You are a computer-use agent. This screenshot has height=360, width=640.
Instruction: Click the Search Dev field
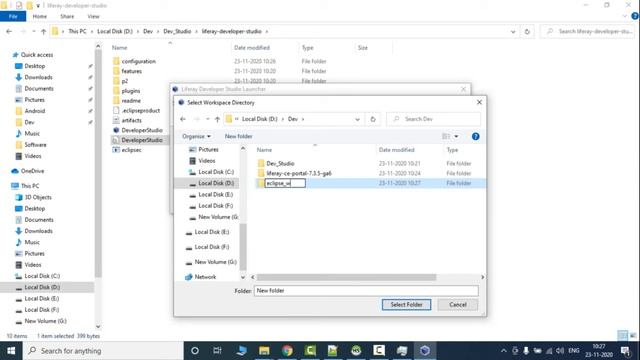[433, 119]
